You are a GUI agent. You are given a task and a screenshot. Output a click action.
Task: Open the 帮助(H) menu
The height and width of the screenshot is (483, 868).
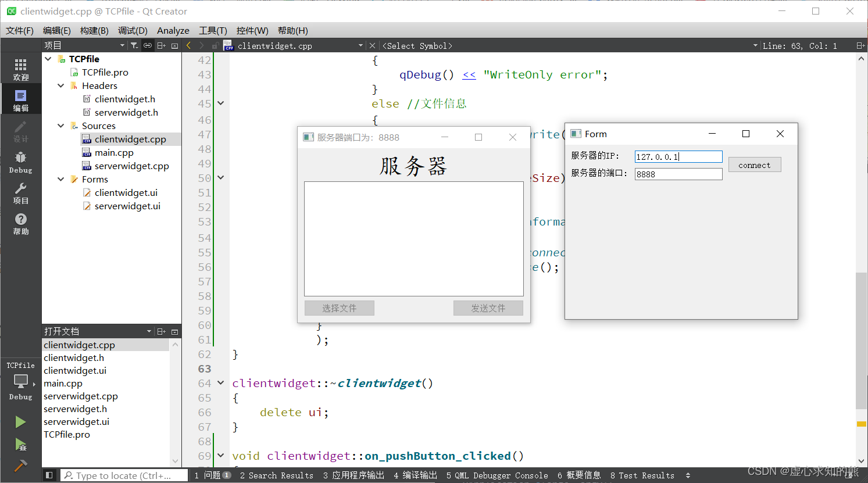click(293, 30)
